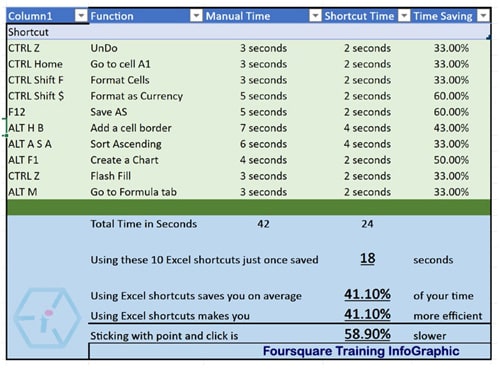This screenshot has height=369, width=500.
Task: Click the underlined 18 seconds value
Action: tap(367, 259)
